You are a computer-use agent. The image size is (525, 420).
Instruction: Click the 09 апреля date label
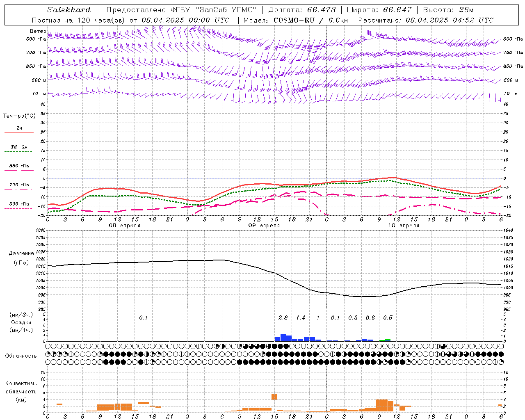pos(264,226)
